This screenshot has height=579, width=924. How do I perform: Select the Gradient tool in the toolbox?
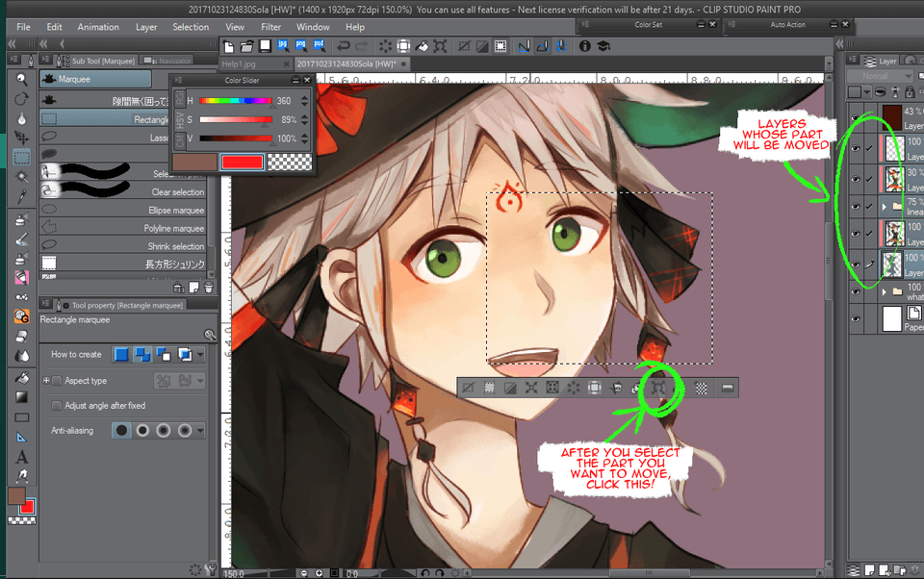[x=21, y=397]
